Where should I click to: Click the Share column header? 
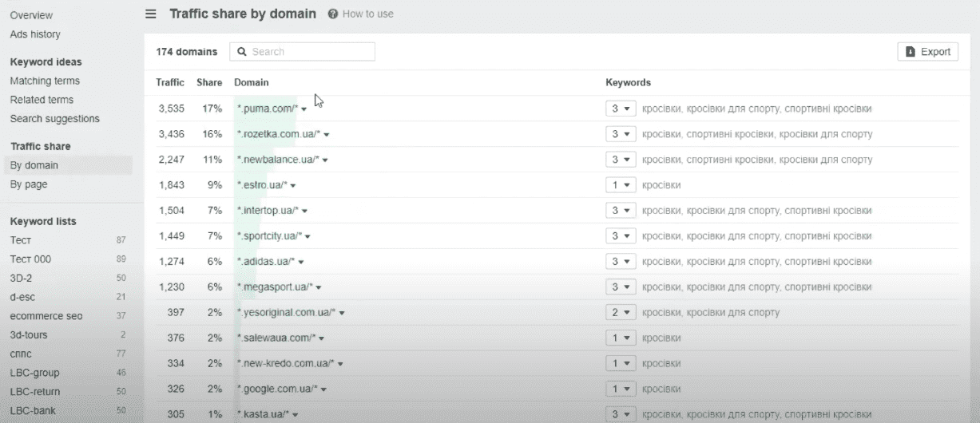click(x=209, y=82)
